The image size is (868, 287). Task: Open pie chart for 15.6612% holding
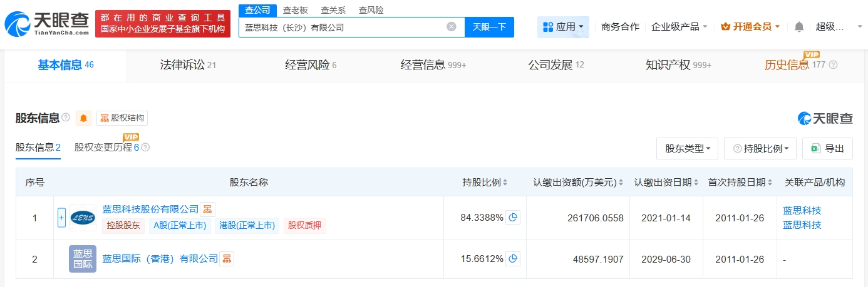(x=513, y=258)
